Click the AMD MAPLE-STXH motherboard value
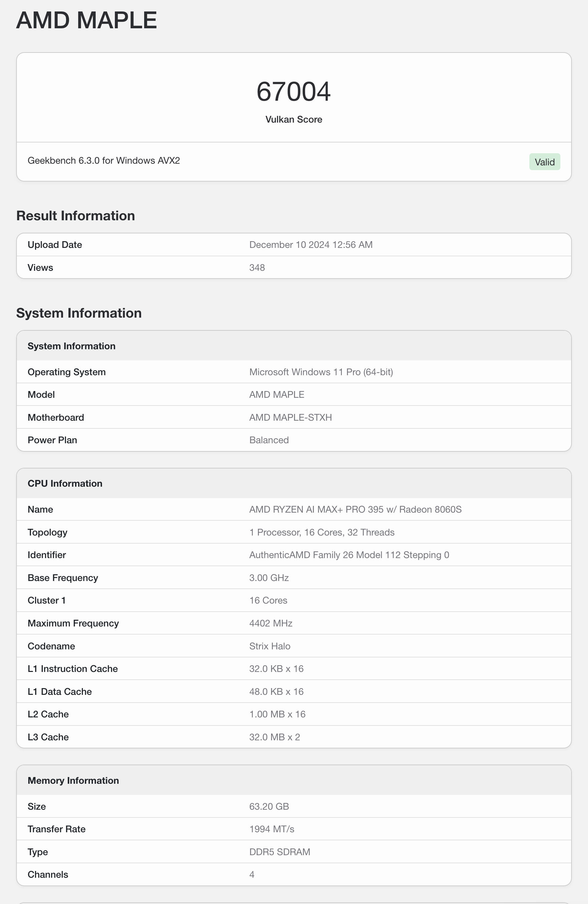This screenshot has width=588, height=904. click(291, 417)
